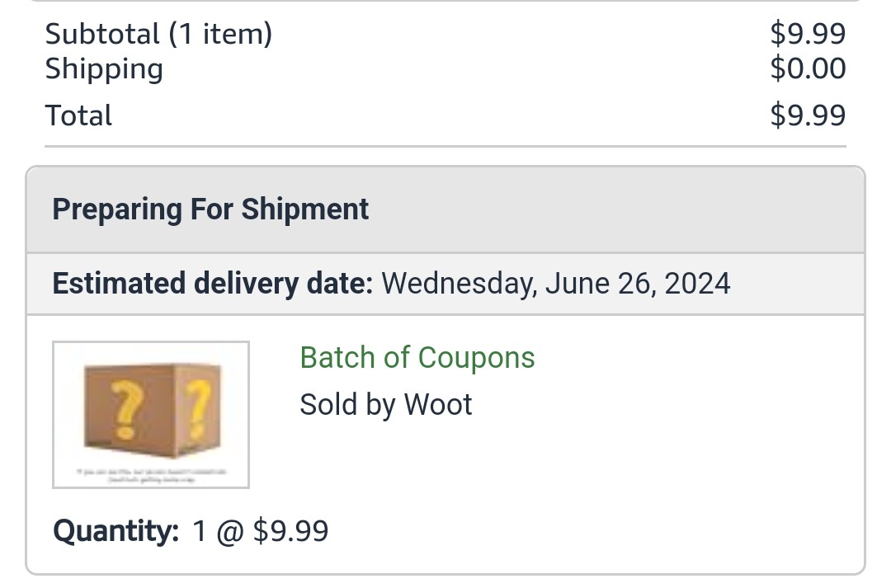Open the Batch of Coupons product link
891x588 pixels.
click(x=417, y=358)
